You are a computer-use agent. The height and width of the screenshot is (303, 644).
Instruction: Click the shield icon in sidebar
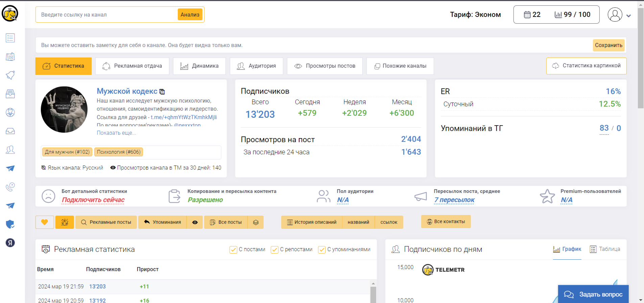click(10, 224)
